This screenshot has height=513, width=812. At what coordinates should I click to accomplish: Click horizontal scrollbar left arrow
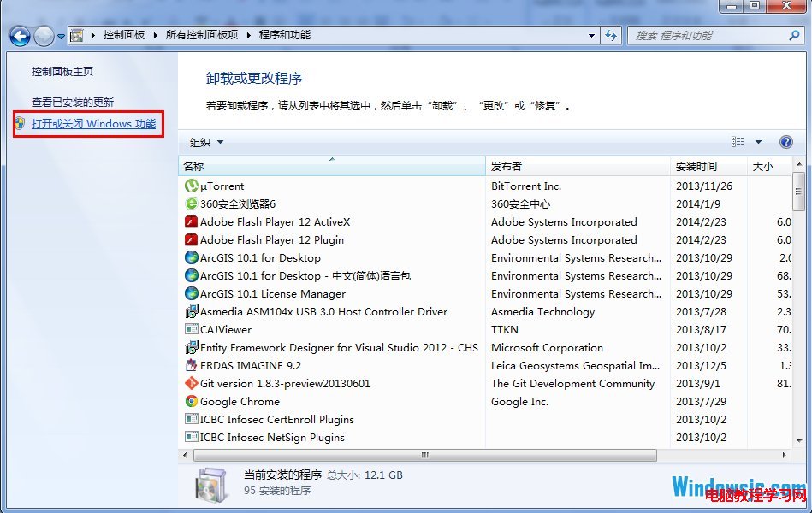[185, 455]
